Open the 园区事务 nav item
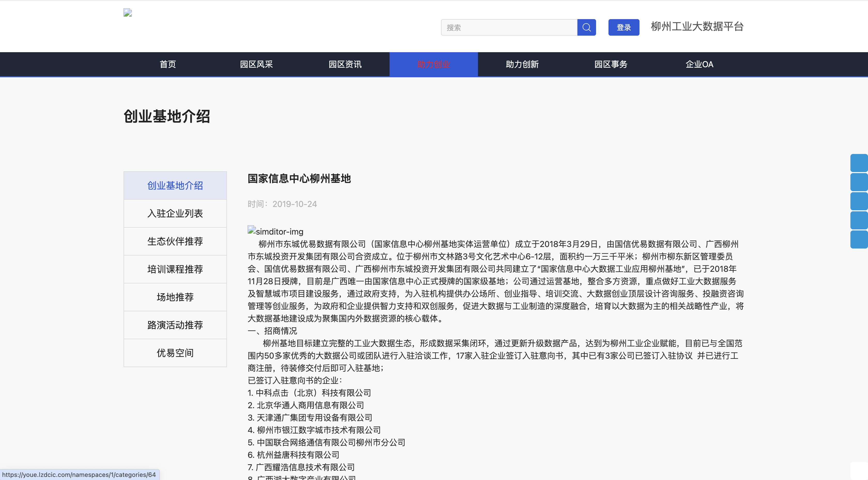 pos(611,64)
